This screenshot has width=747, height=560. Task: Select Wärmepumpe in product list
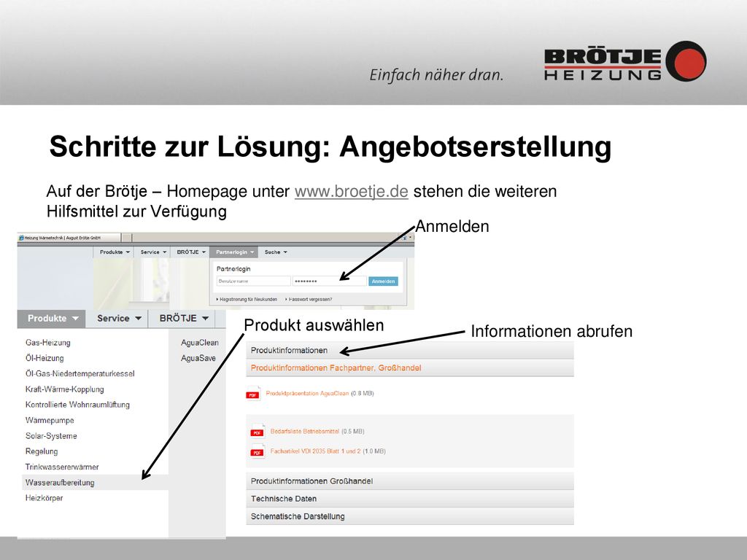50,421
